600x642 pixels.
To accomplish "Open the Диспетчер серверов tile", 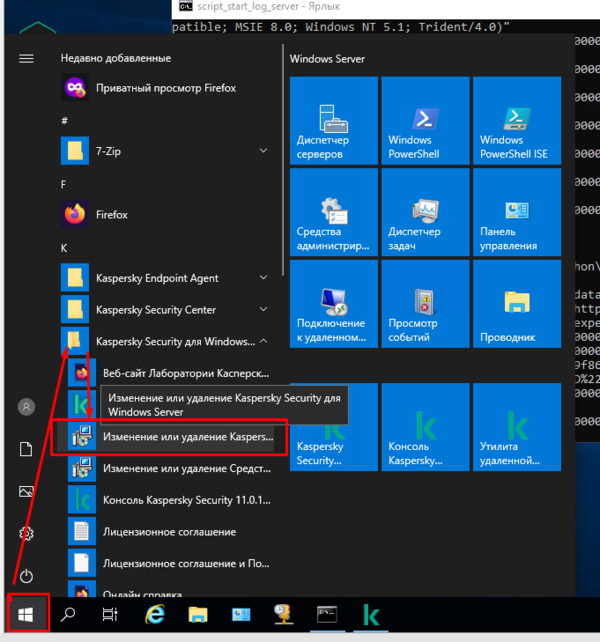I will tap(333, 120).
